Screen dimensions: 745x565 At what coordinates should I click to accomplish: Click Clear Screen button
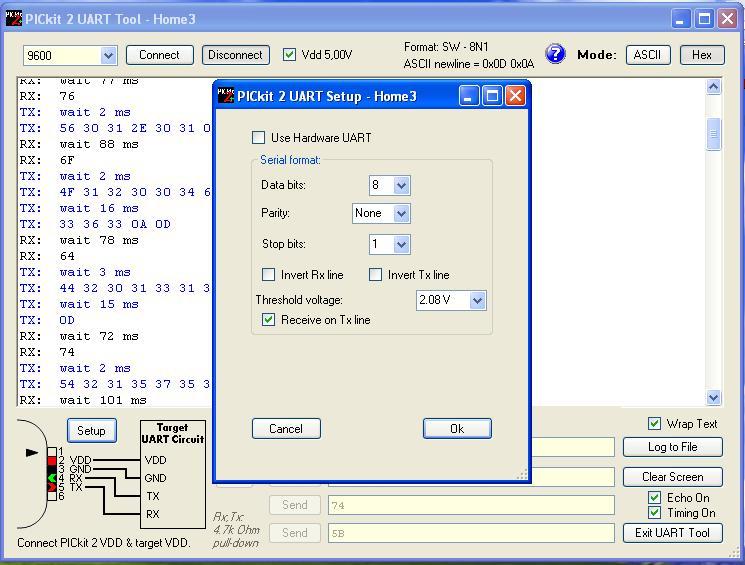point(673,477)
